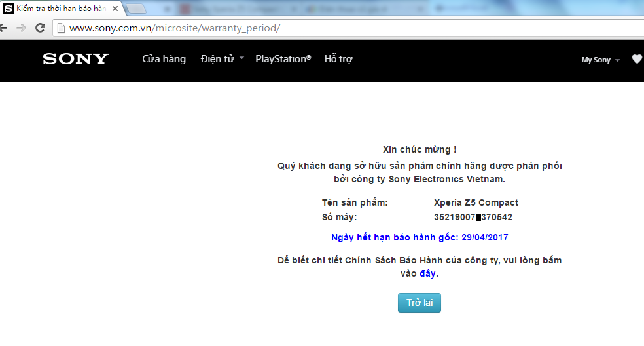Click the browser forward arrow

21,28
